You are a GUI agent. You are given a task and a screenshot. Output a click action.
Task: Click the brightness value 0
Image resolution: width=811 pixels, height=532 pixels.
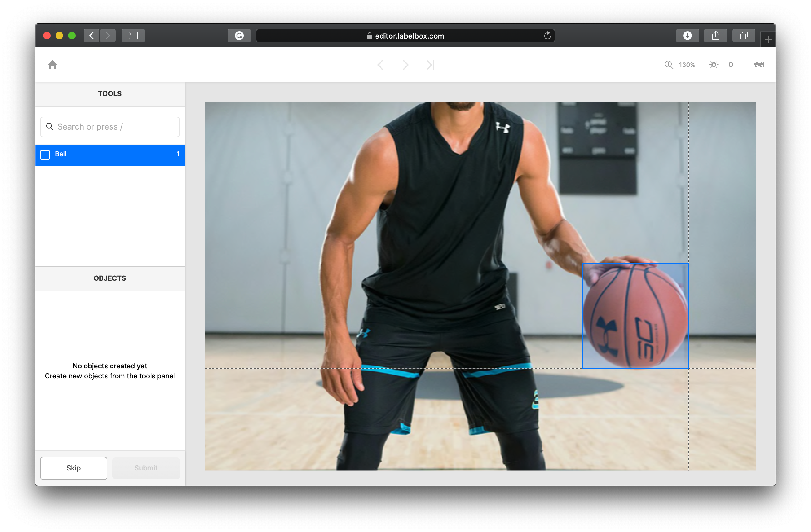pos(731,65)
